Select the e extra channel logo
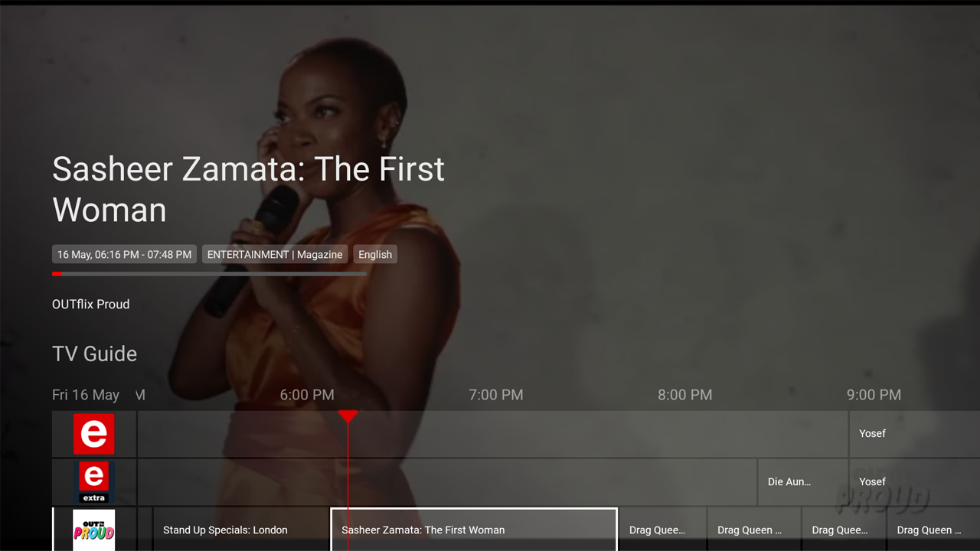The height and width of the screenshot is (551, 980). [93, 482]
